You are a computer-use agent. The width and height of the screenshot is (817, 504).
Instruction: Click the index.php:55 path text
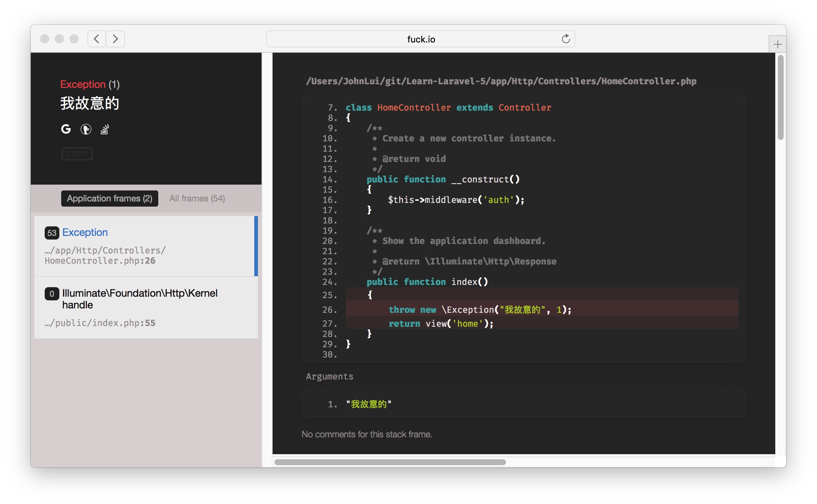coord(100,323)
